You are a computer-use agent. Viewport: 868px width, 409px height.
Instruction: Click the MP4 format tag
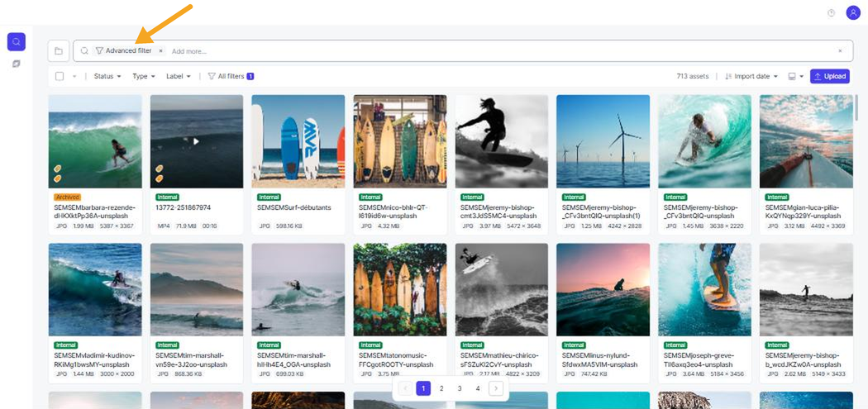pyautogui.click(x=164, y=226)
